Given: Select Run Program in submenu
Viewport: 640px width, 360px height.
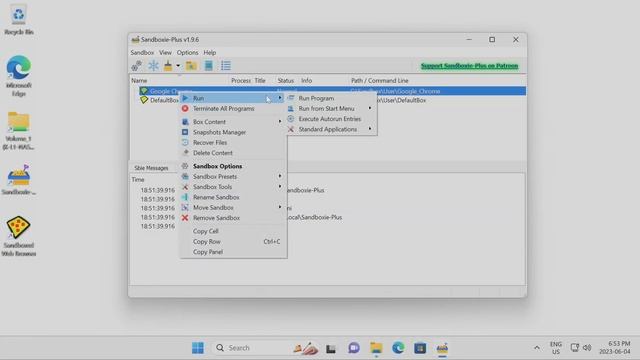Looking at the screenshot, I should click(331, 98).
